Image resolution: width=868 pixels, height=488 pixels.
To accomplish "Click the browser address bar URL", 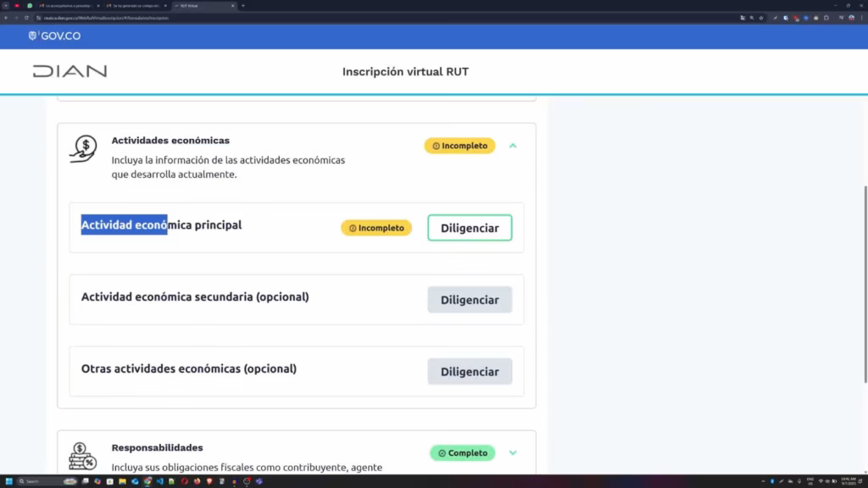I will tap(106, 18).
